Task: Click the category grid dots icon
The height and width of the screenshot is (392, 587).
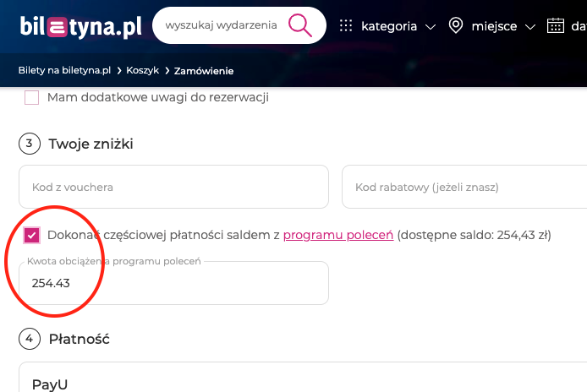Action: (346, 26)
